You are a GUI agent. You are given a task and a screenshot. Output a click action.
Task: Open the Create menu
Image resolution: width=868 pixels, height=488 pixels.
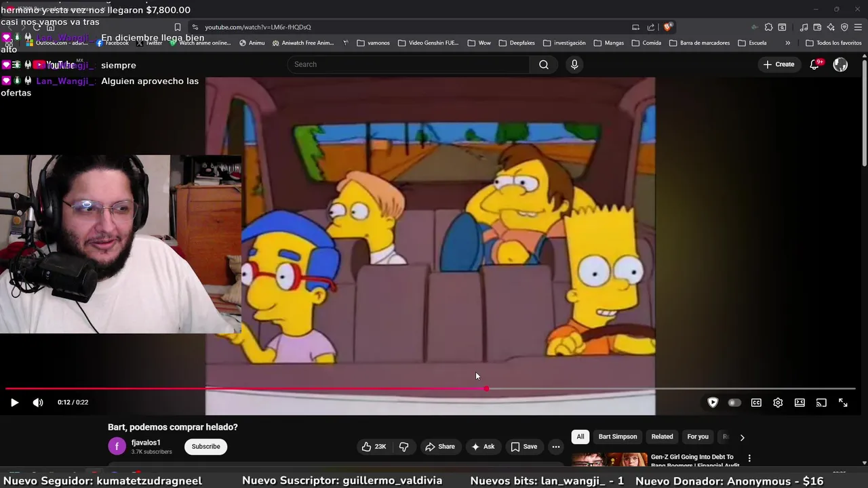[778, 64]
